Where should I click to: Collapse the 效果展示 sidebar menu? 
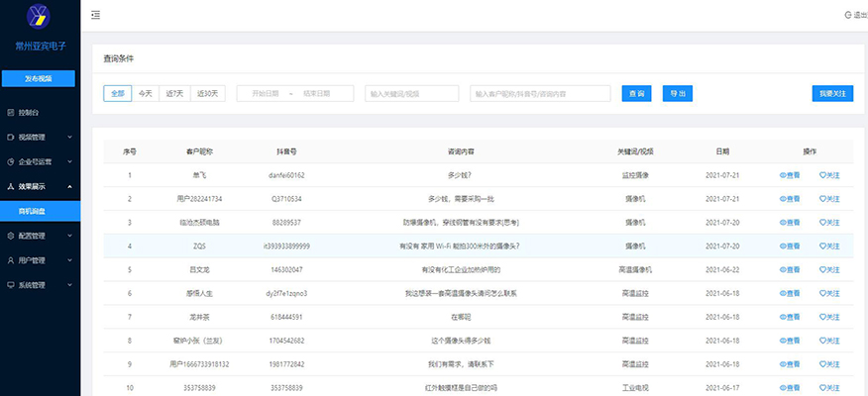coord(40,186)
